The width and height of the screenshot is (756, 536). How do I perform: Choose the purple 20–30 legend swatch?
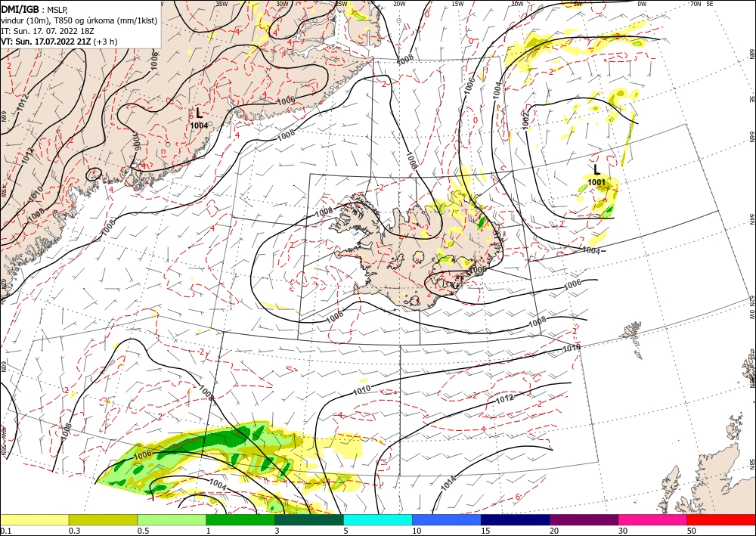pos(584,519)
